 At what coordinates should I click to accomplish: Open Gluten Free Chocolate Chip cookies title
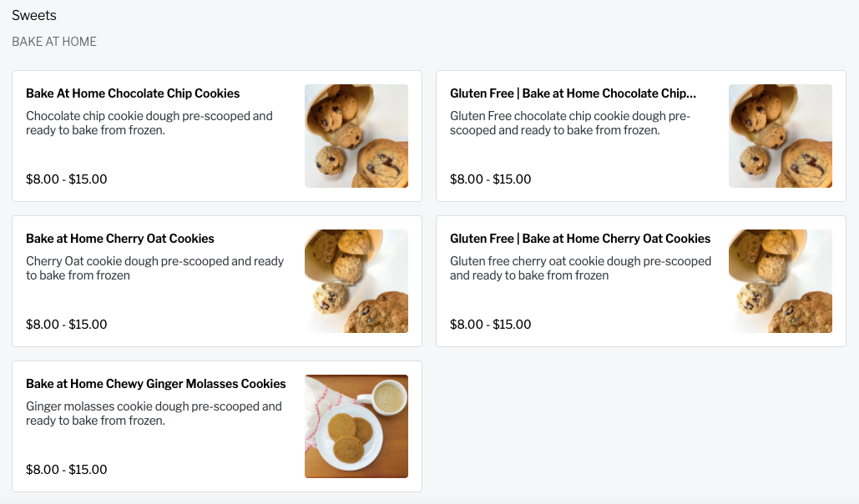coord(573,93)
